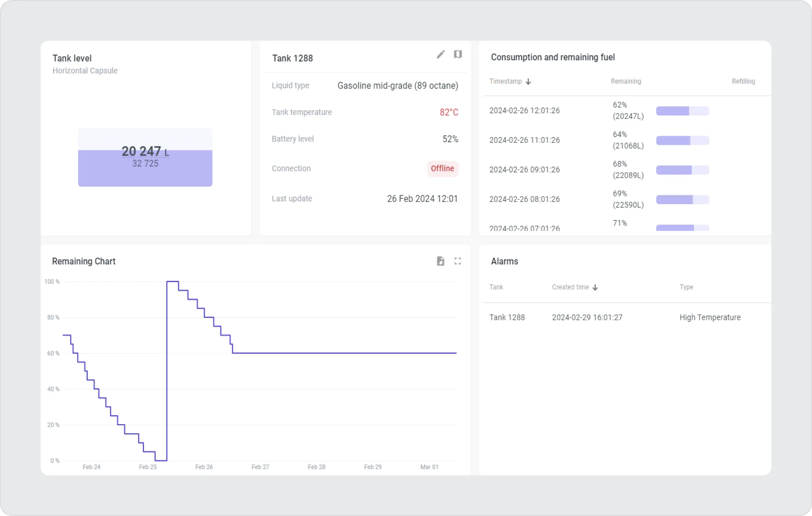812x516 pixels.
Task: Click the Offline connection status badge
Action: tap(442, 169)
